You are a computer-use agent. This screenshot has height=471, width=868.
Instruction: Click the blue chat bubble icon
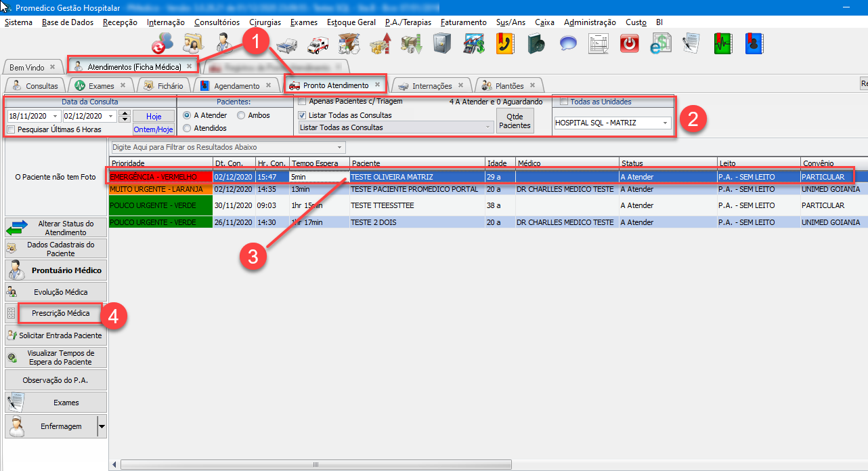click(567, 45)
